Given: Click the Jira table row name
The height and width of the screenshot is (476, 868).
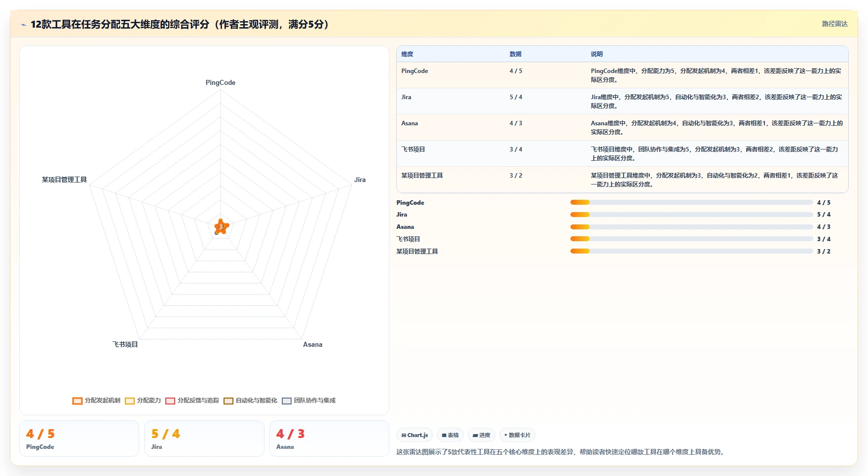Looking at the screenshot, I should point(406,97).
